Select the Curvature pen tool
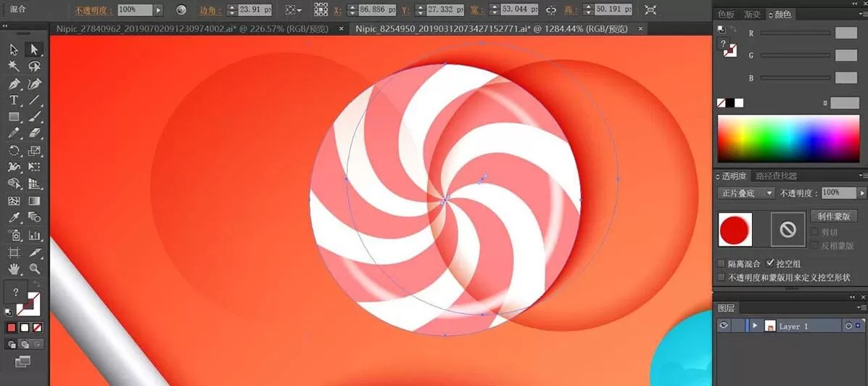This screenshot has height=386, width=868. (34, 83)
